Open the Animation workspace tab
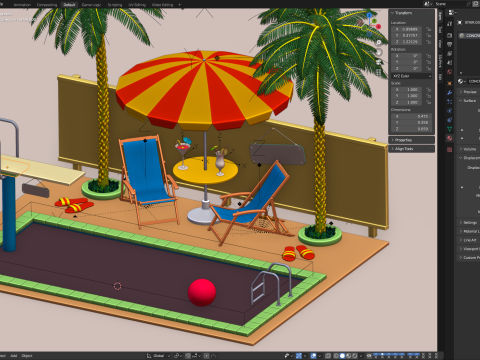 point(22,5)
